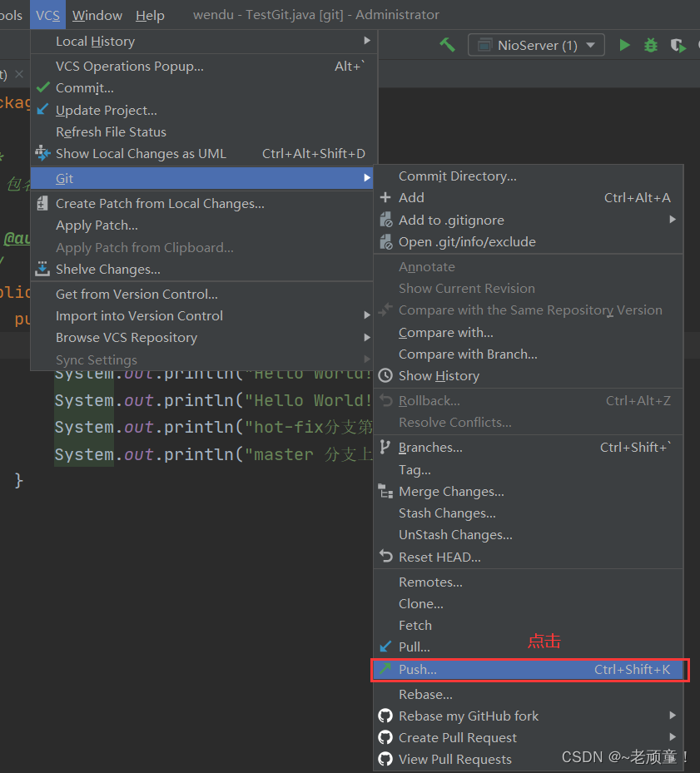Choose Clone… from Git submenu
This screenshot has height=773, width=700.
pyautogui.click(x=529, y=604)
